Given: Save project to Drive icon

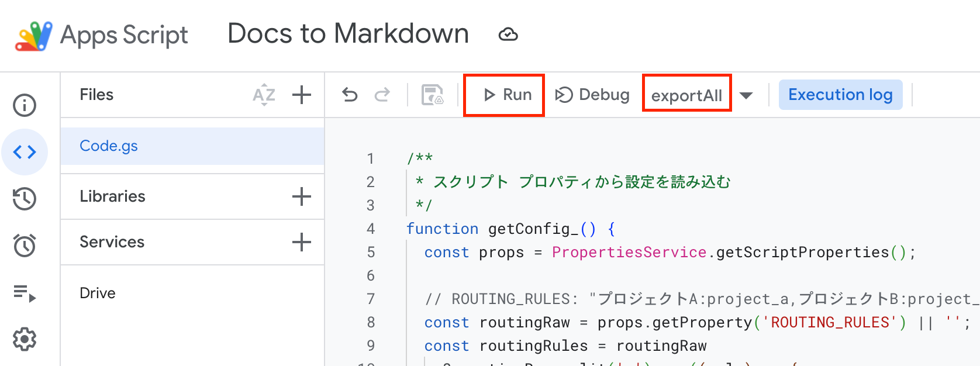Looking at the screenshot, I should pos(433,95).
